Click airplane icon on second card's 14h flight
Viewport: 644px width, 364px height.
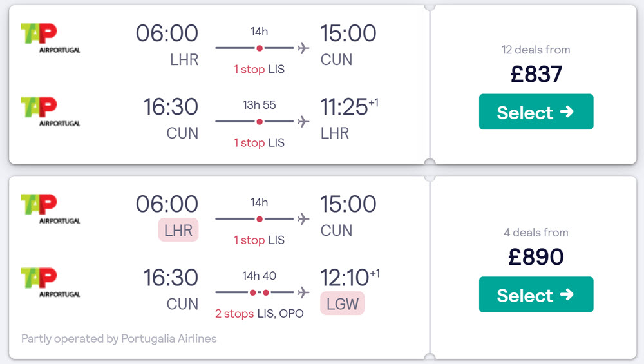pos(303,219)
